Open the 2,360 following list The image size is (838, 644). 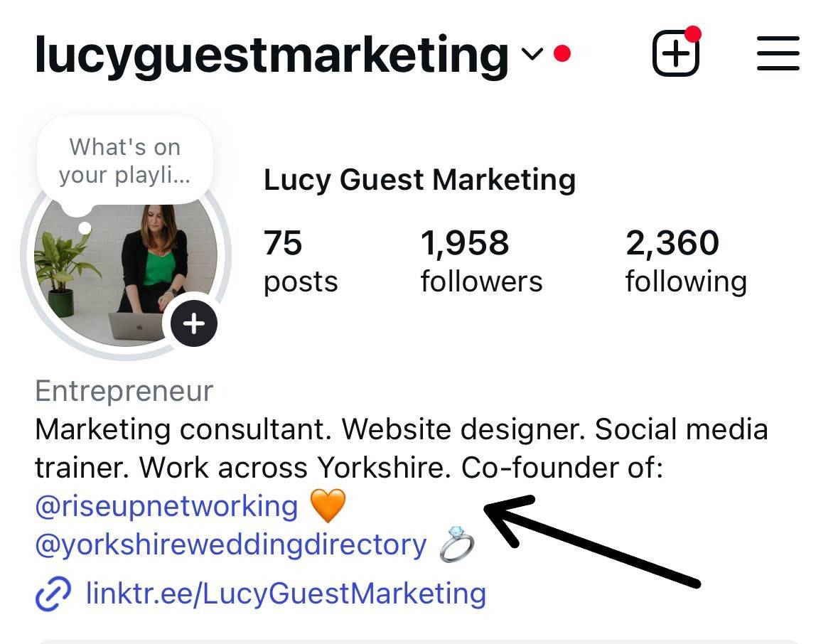[x=686, y=262]
